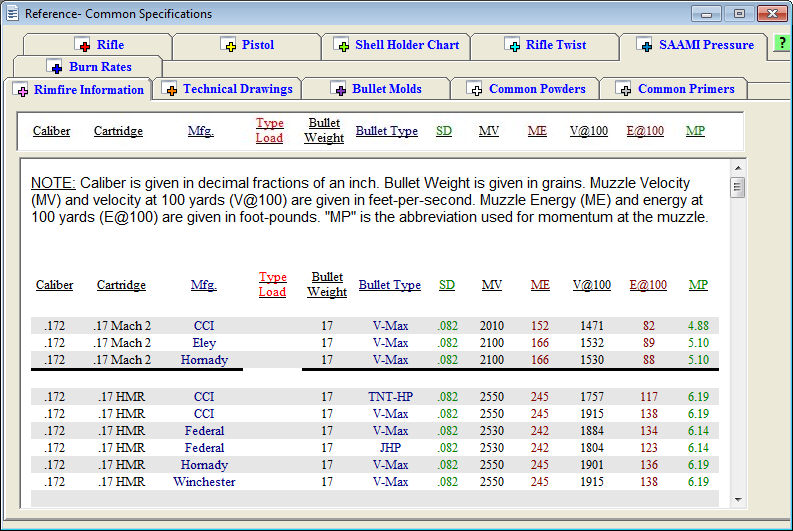Click the underlined NOTE: text
The height and width of the screenshot is (531, 793).
(x=53, y=183)
